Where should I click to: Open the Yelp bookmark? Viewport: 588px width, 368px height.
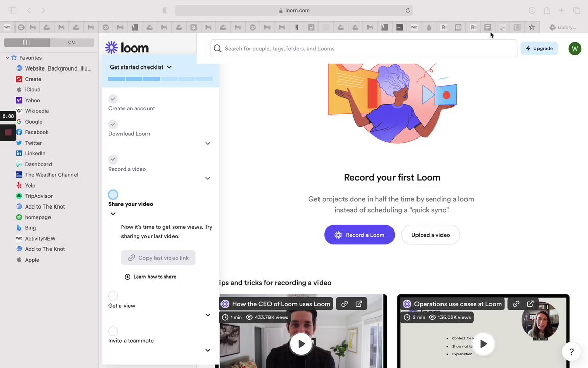[26, 186]
